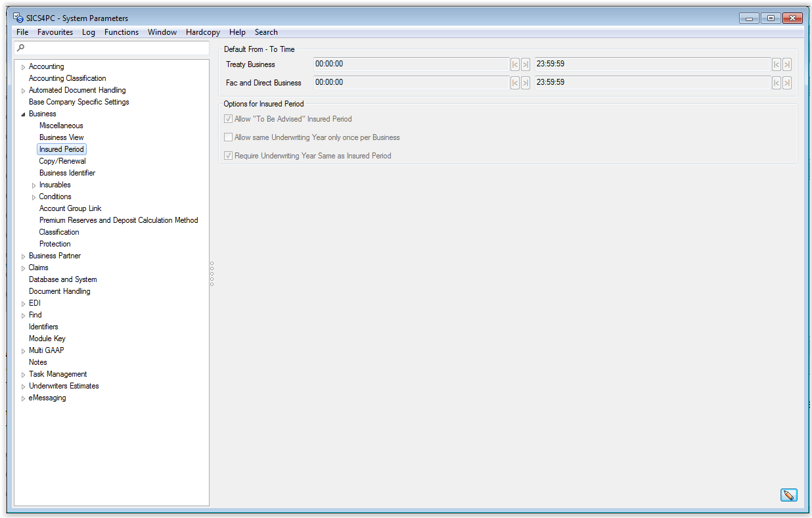Open the Hardcopy menu
This screenshot has width=812, height=518.
[204, 32]
